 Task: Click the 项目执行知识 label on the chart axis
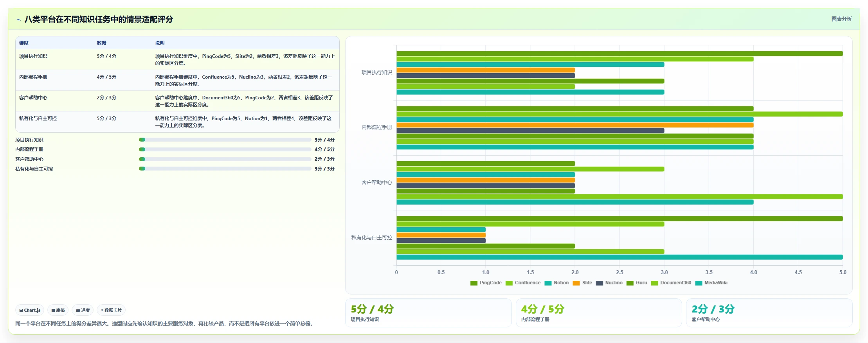click(376, 72)
